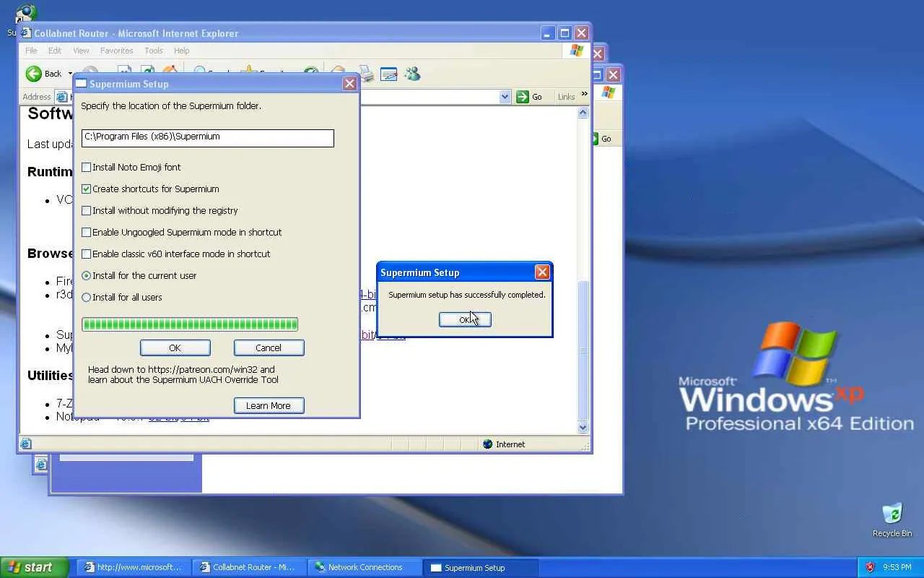Open the Messenger icon in the IE toolbar

point(412,74)
